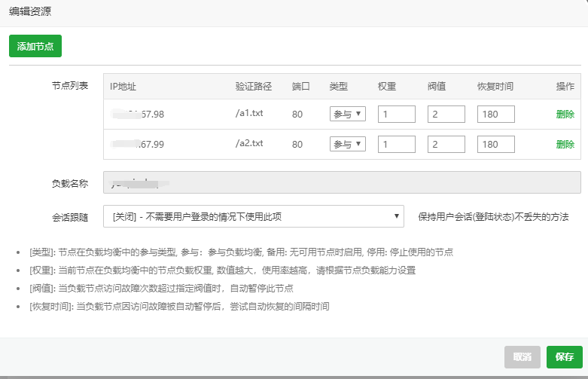
Task: Click the 端口 column header
Action: coord(300,87)
